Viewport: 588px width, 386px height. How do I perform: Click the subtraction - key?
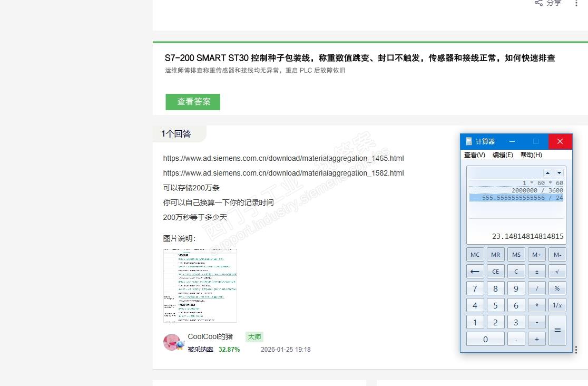click(x=536, y=322)
